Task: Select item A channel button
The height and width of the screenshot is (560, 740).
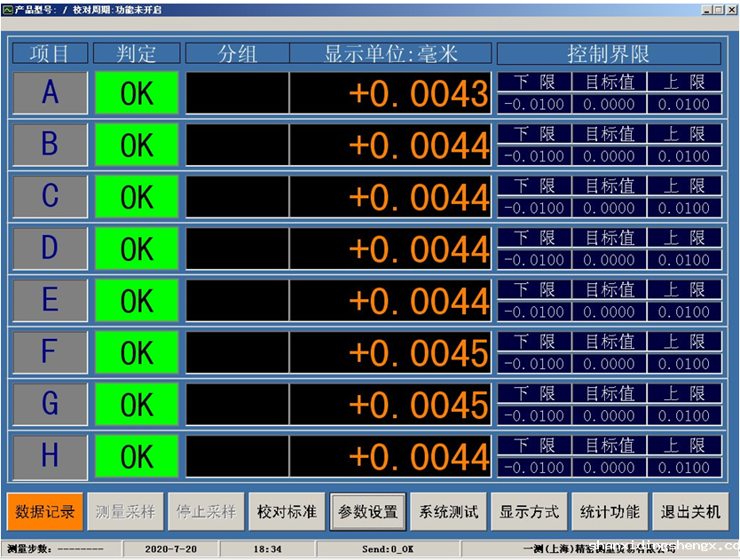Action: [x=50, y=93]
